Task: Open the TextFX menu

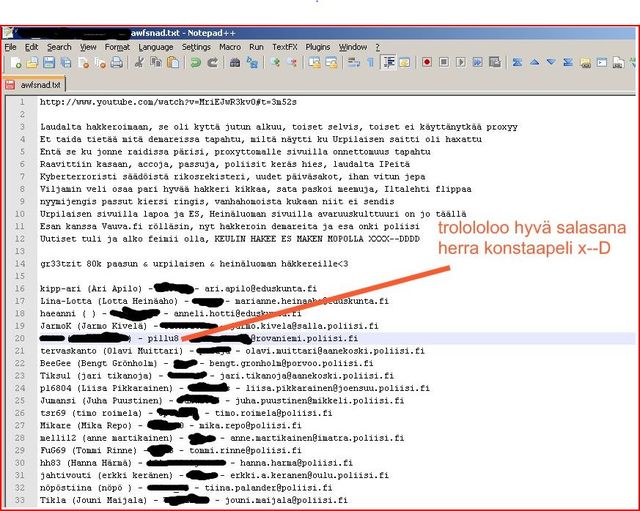Action: pos(285,47)
